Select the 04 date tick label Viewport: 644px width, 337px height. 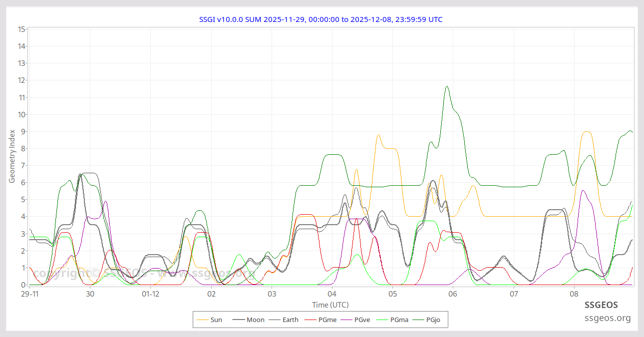[x=332, y=295]
